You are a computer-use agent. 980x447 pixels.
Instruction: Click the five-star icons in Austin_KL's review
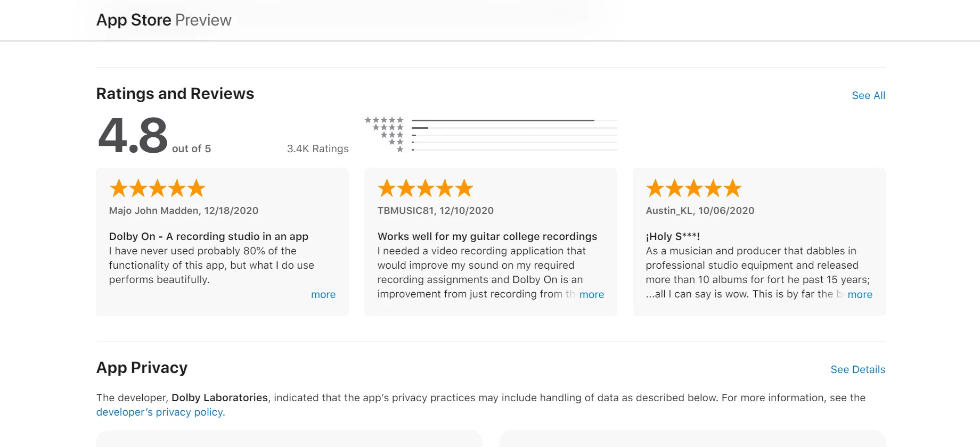(x=694, y=188)
